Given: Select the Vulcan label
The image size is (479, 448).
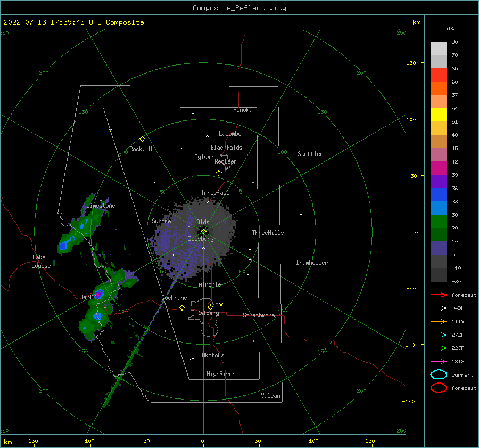Looking at the screenshot, I should pos(271,396).
